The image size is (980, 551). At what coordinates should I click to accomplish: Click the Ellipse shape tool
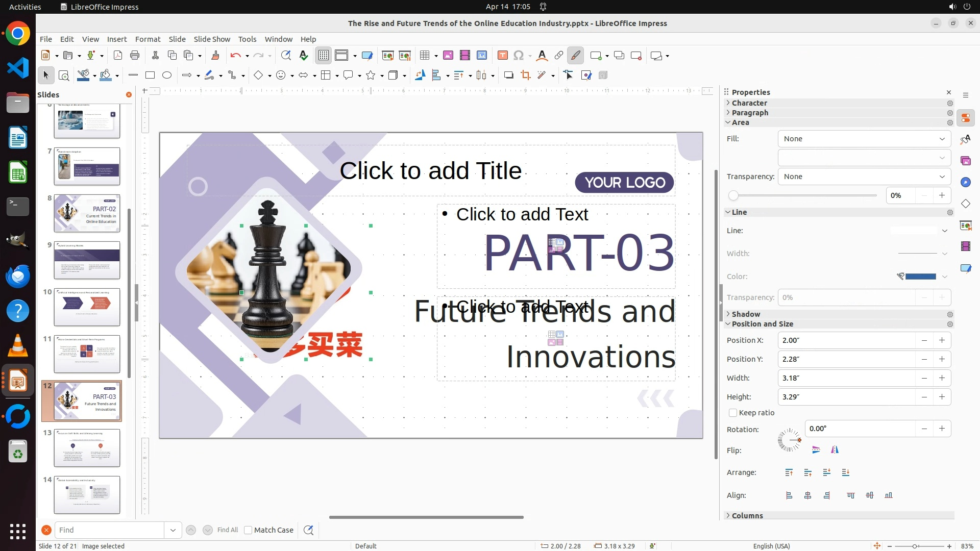(x=167, y=76)
